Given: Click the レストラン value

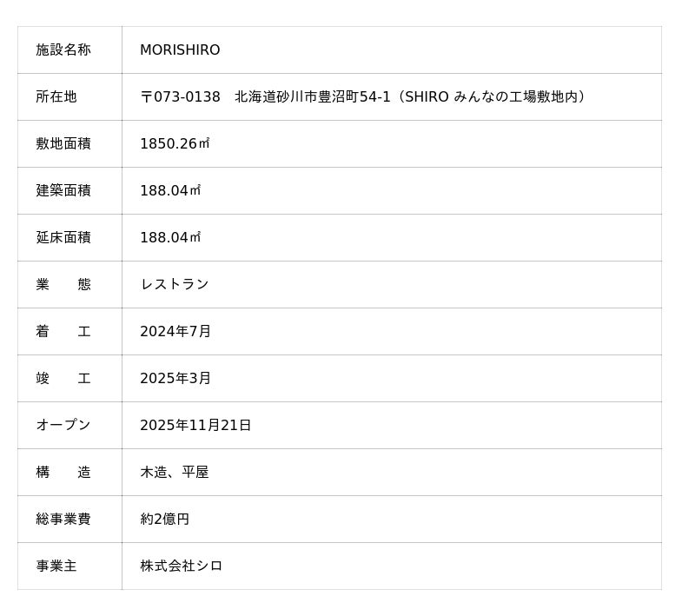Looking at the screenshot, I should tap(175, 284).
